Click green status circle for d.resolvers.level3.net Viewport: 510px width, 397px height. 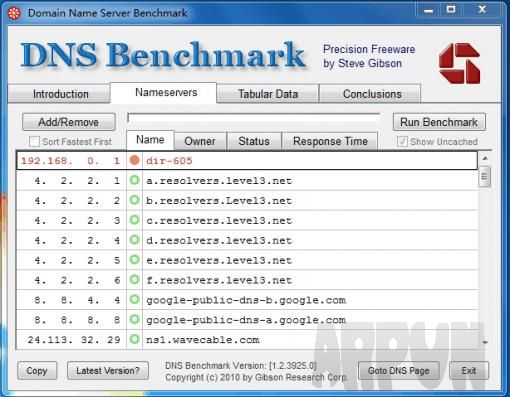coord(134,240)
